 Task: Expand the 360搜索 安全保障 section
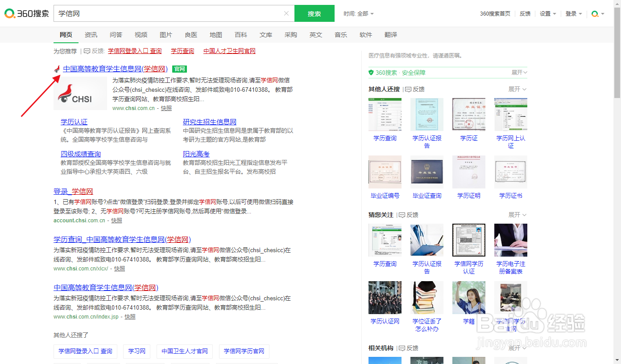tap(519, 73)
